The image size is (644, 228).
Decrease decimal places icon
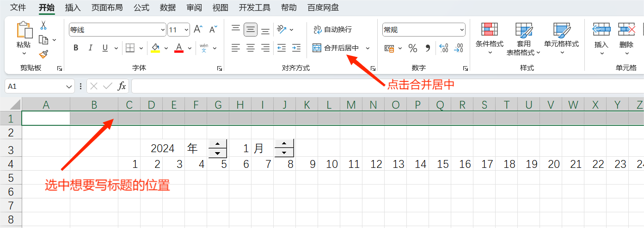tap(458, 48)
